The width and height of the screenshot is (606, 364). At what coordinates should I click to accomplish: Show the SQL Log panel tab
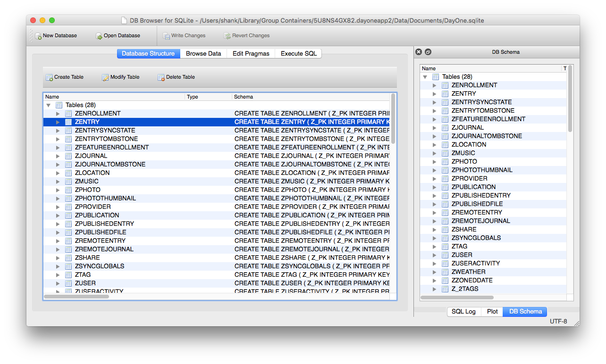coord(463,312)
